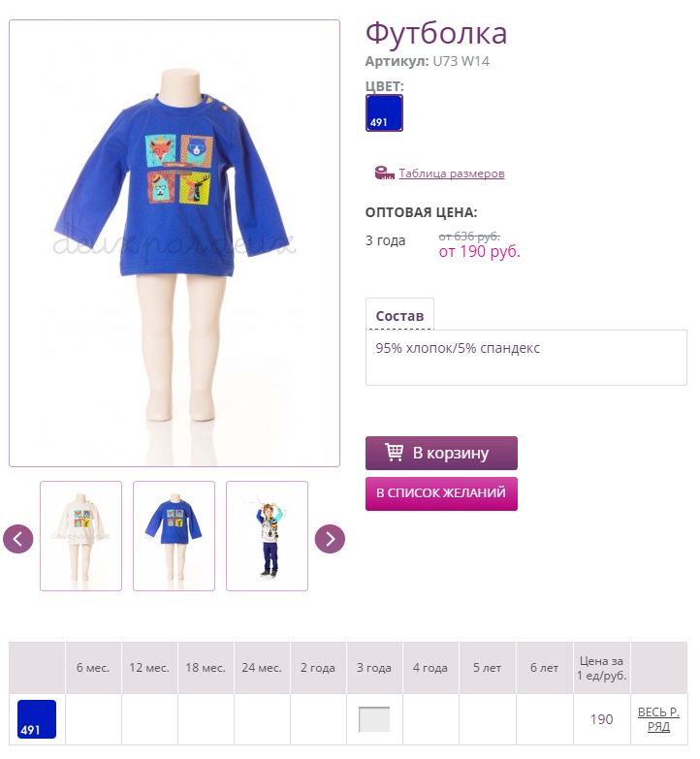The width and height of the screenshot is (700, 759).
Task: Click the shopping cart icon in В корзину
Action: [394, 452]
